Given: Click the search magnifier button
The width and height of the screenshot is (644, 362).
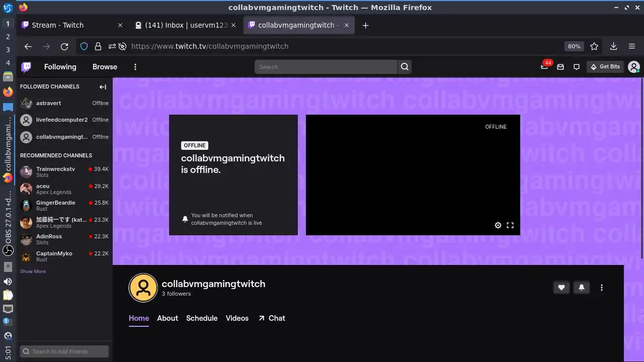Looking at the screenshot, I should point(405,67).
